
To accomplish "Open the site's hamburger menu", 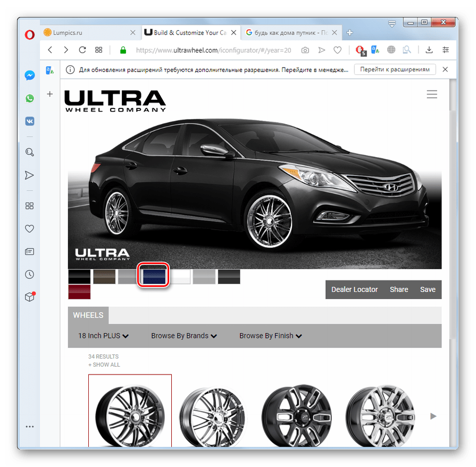I will click(x=432, y=94).
